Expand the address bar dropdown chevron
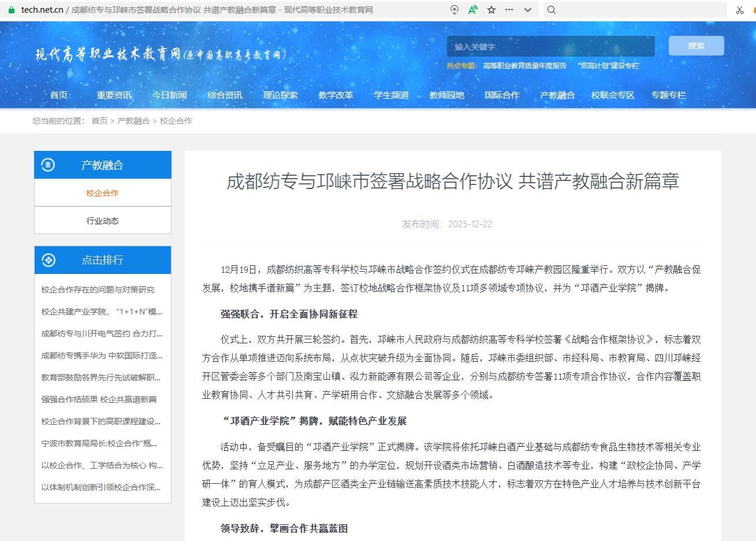 pos(528,10)
